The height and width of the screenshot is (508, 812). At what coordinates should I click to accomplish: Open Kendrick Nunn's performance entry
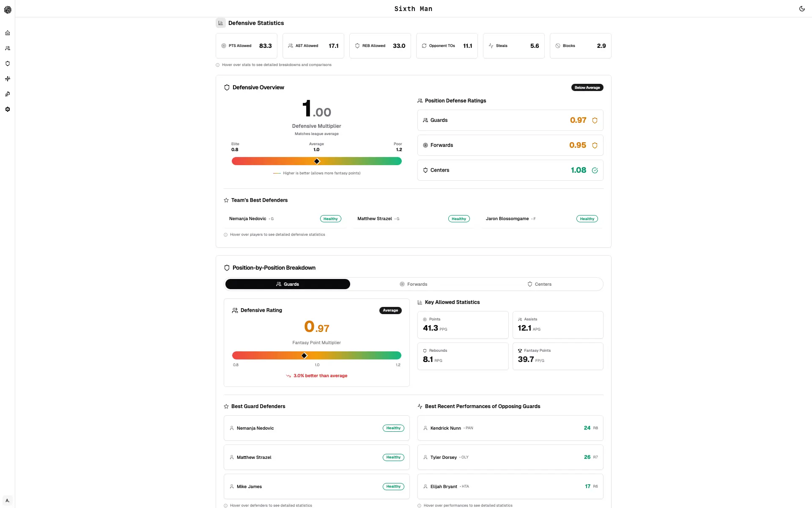(510, 428)
